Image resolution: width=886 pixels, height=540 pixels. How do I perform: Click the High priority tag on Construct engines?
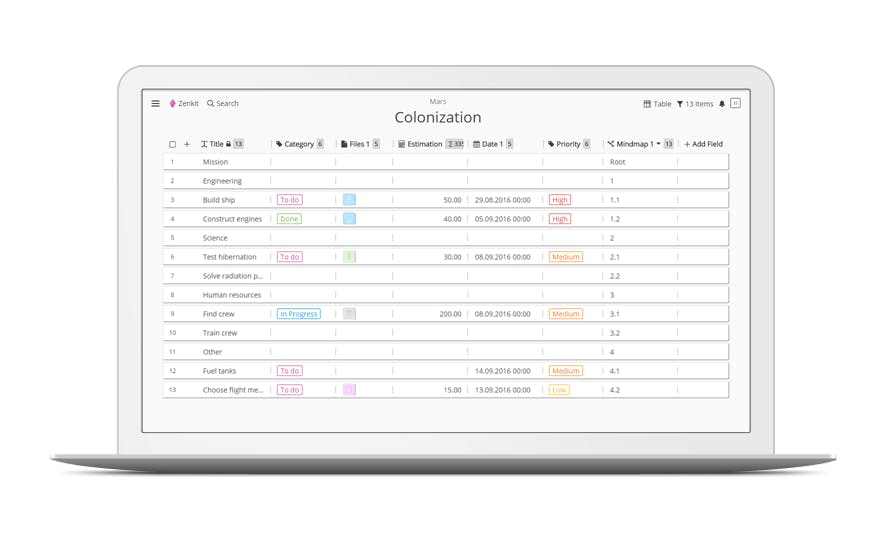click(x=559, y=219)
